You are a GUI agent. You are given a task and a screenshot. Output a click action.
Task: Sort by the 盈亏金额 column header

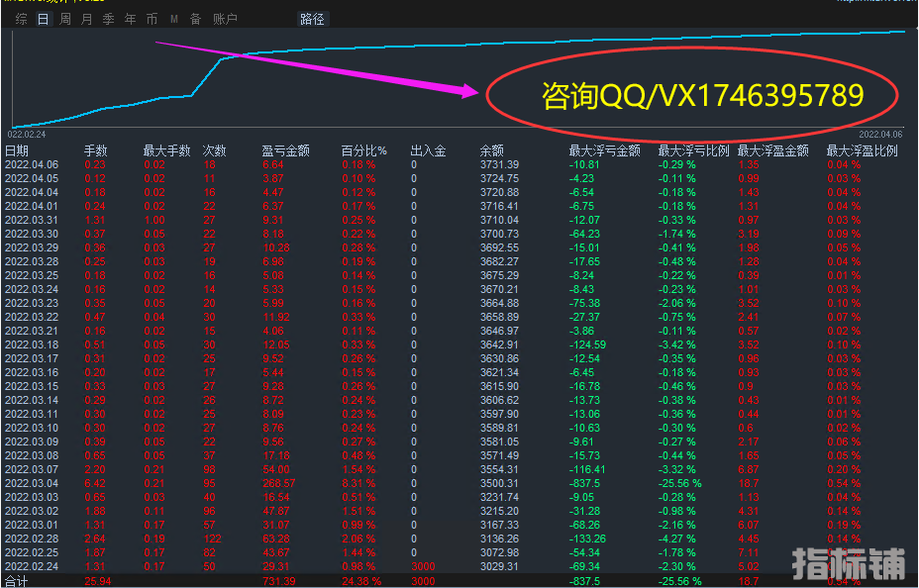[285, 150]
